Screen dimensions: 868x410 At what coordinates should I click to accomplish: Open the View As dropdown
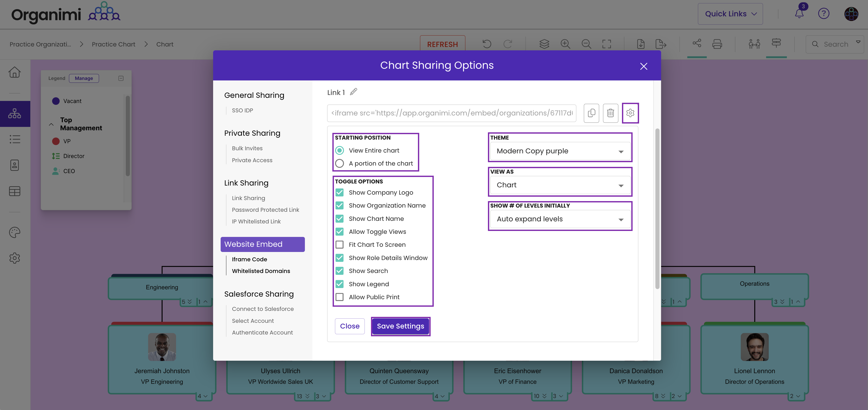click(x=560, y=185)
